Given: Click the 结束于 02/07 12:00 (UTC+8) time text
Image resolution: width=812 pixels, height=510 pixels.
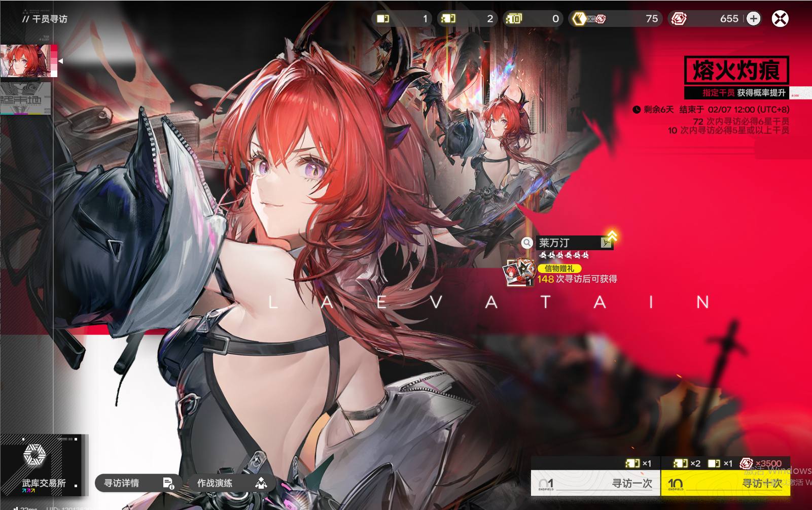Looking at the screenshot, I should 734,110.
